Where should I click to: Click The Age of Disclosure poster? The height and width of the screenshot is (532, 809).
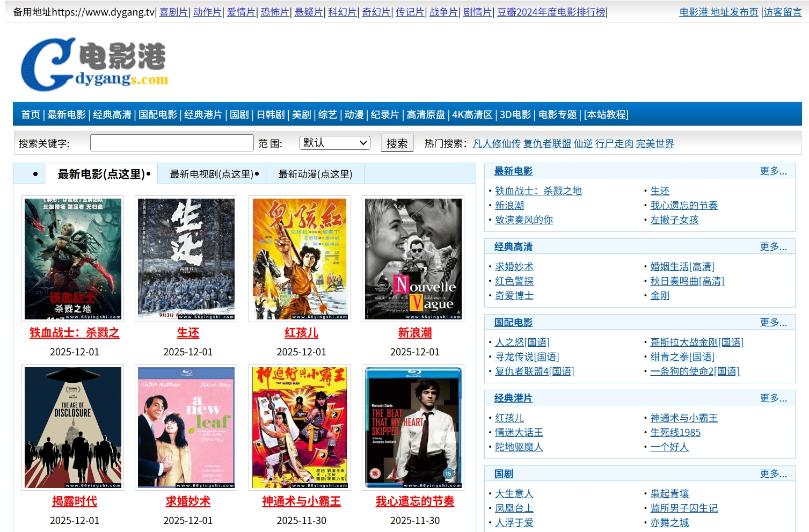pos(73,427)
